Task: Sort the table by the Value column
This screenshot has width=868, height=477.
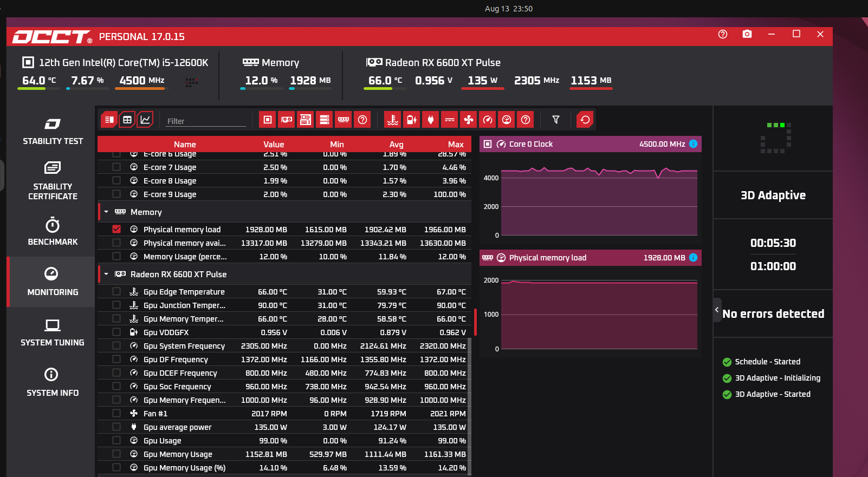Action: pos(274,144)
